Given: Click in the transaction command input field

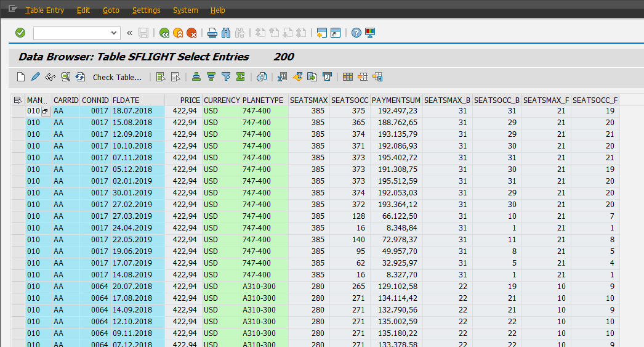Looking at the screenshot, I should click(71, 33).
